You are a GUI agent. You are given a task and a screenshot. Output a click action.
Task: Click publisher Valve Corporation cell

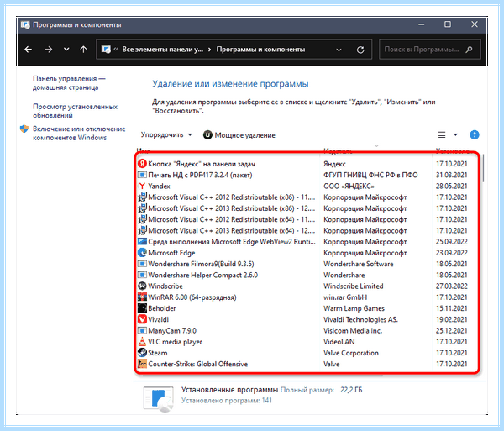click(x=350, y=353)
